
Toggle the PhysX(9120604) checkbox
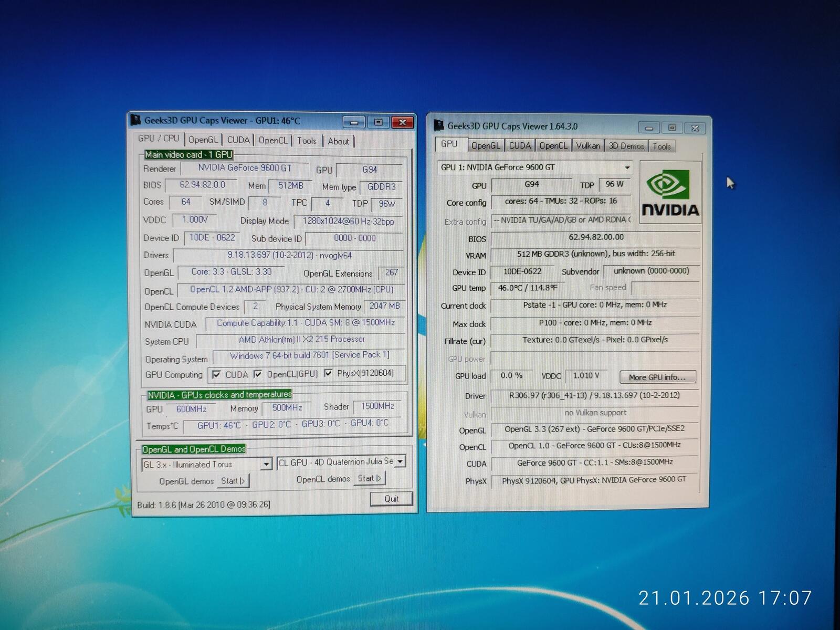pyautogui.click(x=328, y=373)
